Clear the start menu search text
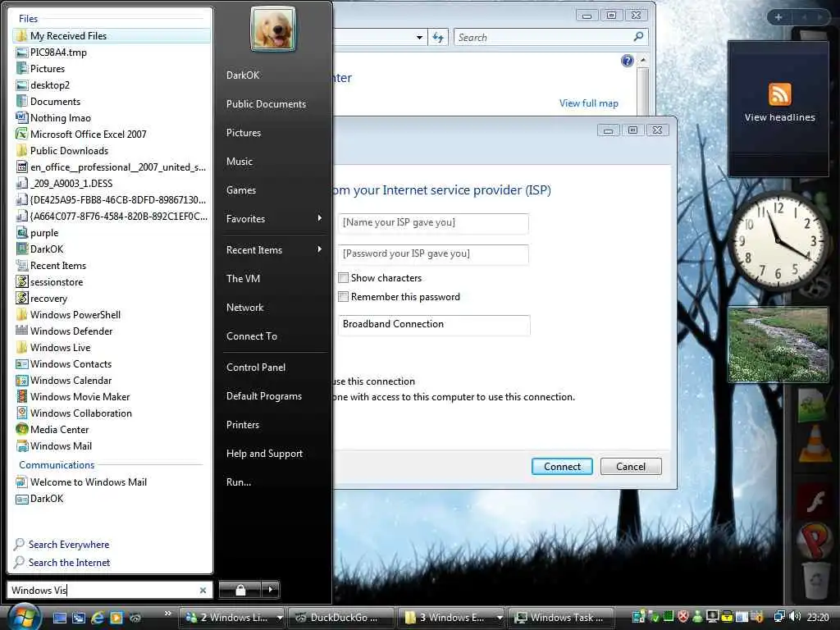840x630 pixels. point(203,591)
